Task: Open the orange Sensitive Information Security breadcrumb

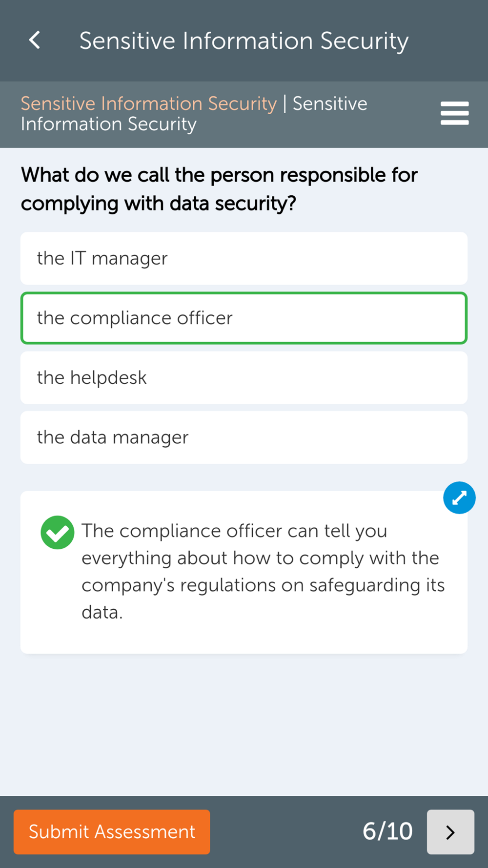Action: [x=148, y=103]
